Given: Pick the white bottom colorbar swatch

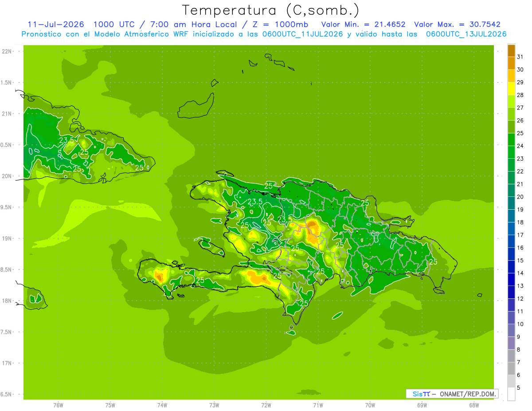Looking at the screenshot, I should click(x=511, y=394).
